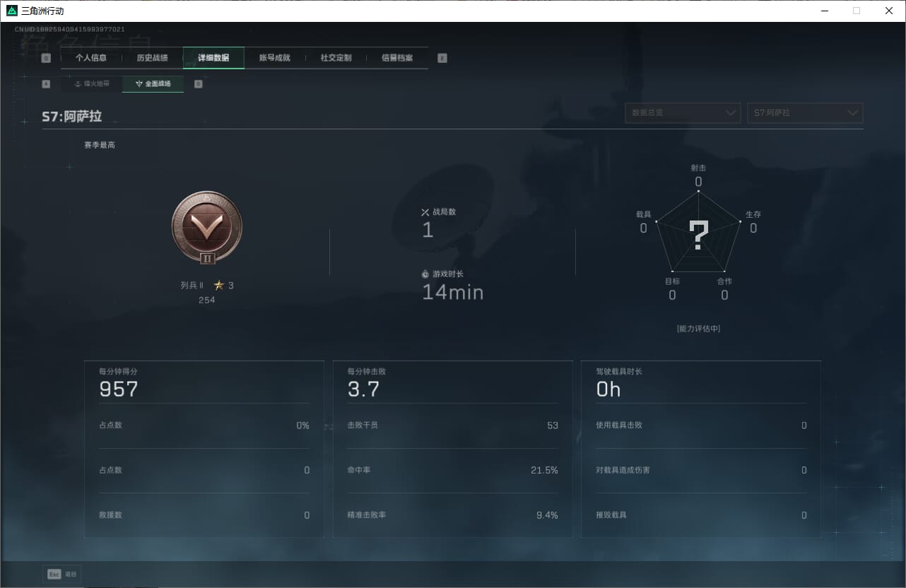
Task: Click the question mark on radar chart
Action: 698,235
